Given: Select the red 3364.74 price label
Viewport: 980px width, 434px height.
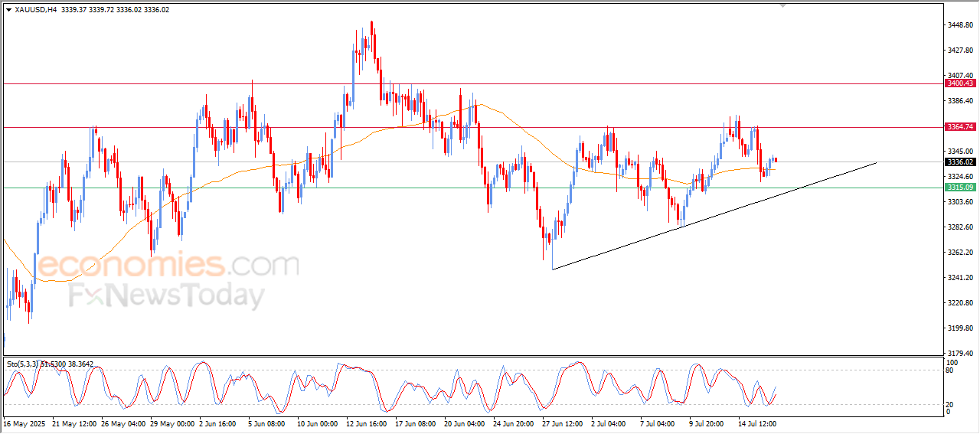Looking at the screenshot, I should (959, 127).
